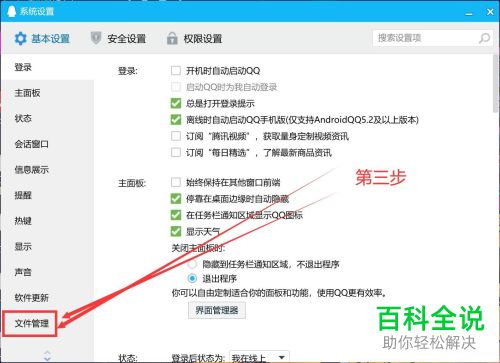The width and height of the screenshot is (500, 363).
Task: Click the lock icon for 权限设置
Action: (x=172, y=38)
